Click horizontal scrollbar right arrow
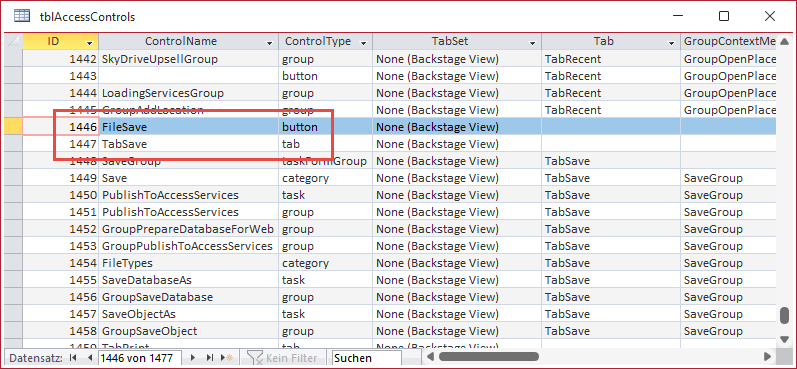This screenshot has height=369, width=797. tap(768, 357)
